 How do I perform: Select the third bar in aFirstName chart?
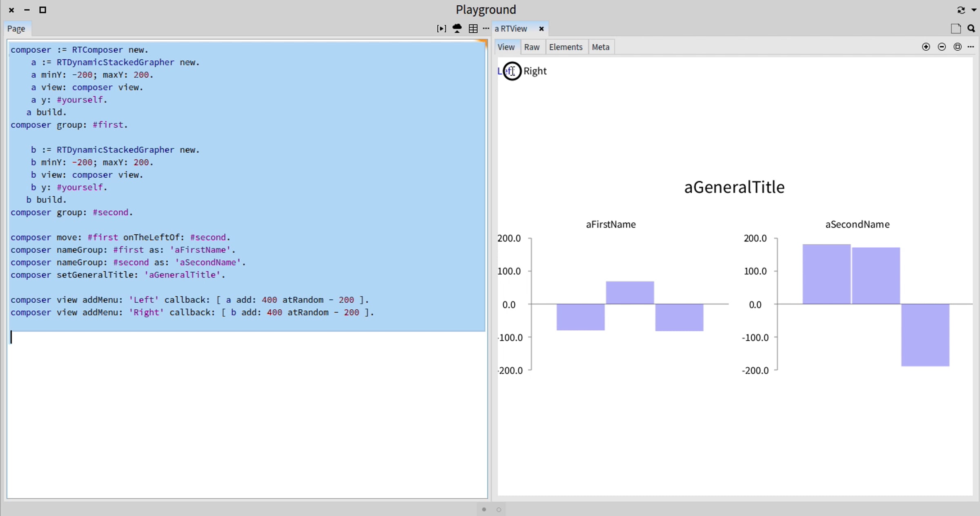tap(679, 317)
